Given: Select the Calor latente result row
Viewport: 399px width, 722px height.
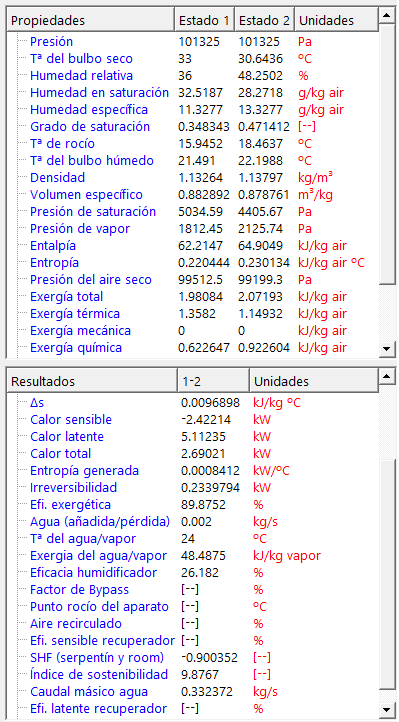Looking at the screenshot, I should tap(192, 437).
